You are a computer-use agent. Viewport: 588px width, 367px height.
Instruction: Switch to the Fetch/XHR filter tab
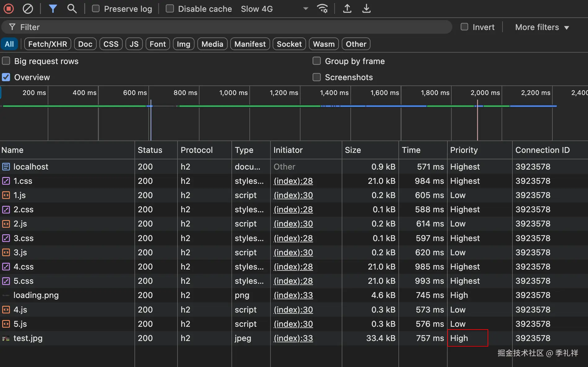click(x=47, y=44)
